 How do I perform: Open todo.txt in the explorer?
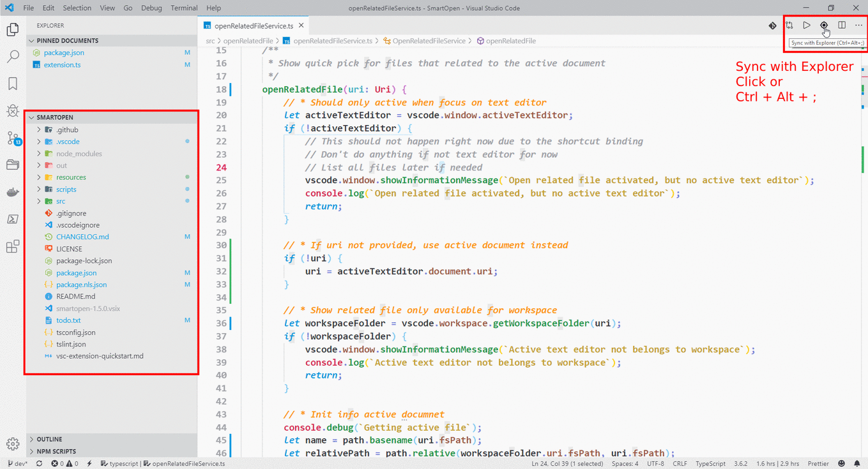(112, 320)
